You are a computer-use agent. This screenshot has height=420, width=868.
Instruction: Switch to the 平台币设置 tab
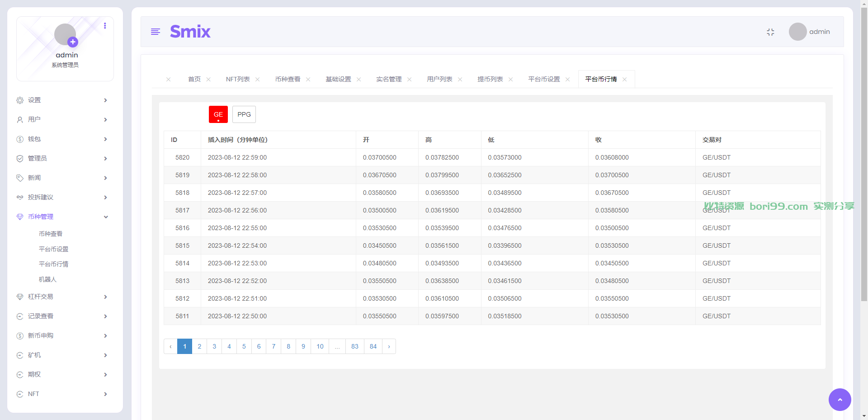tap(544, 79)
